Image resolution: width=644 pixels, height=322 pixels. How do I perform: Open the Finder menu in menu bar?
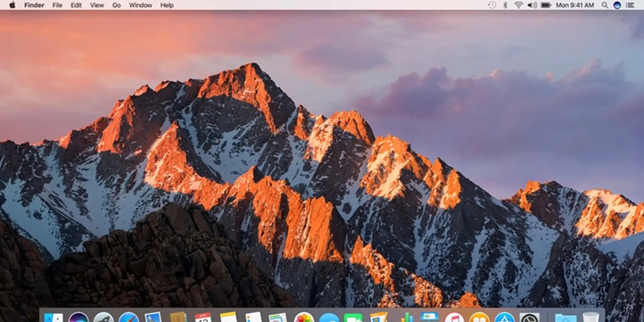coord(34,5)
